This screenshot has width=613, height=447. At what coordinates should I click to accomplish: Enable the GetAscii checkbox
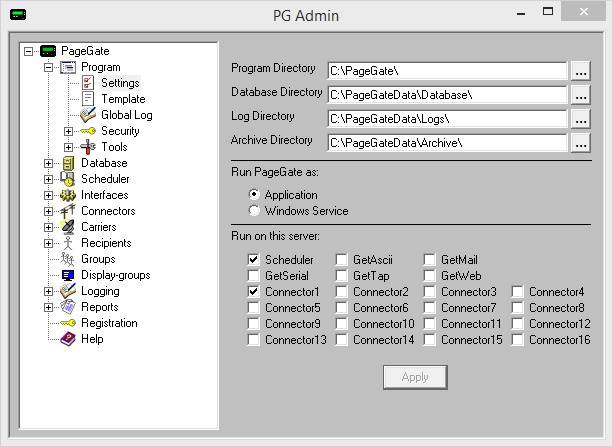pyautogui.click(x=341, y=259)
